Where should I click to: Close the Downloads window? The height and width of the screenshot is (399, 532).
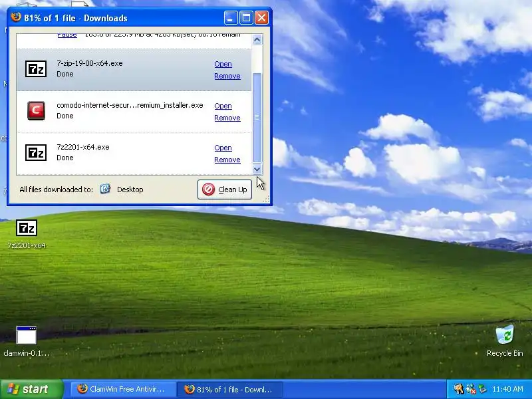tap(261, 18)
